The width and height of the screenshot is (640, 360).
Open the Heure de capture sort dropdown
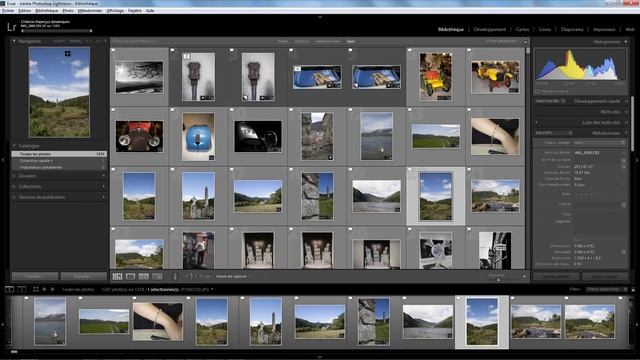(x=233, y=276)
